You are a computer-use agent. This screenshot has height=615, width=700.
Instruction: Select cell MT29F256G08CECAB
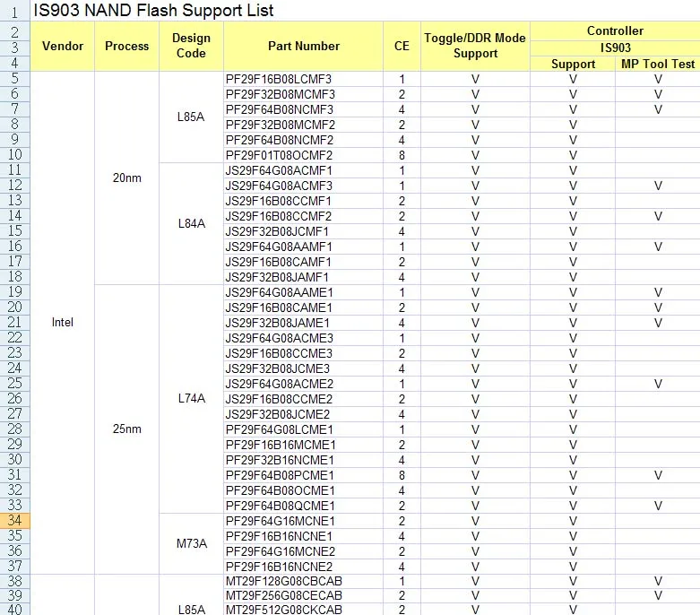pos(303,595)
